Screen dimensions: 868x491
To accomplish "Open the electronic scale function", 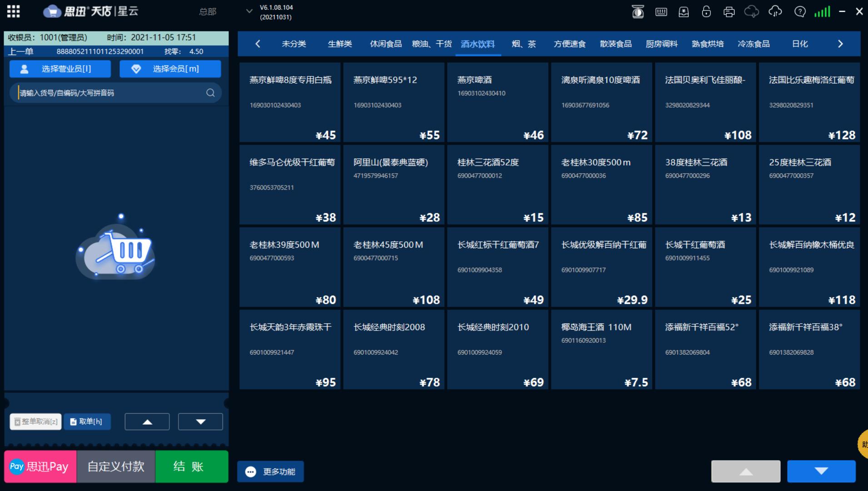I will point(638,11).
